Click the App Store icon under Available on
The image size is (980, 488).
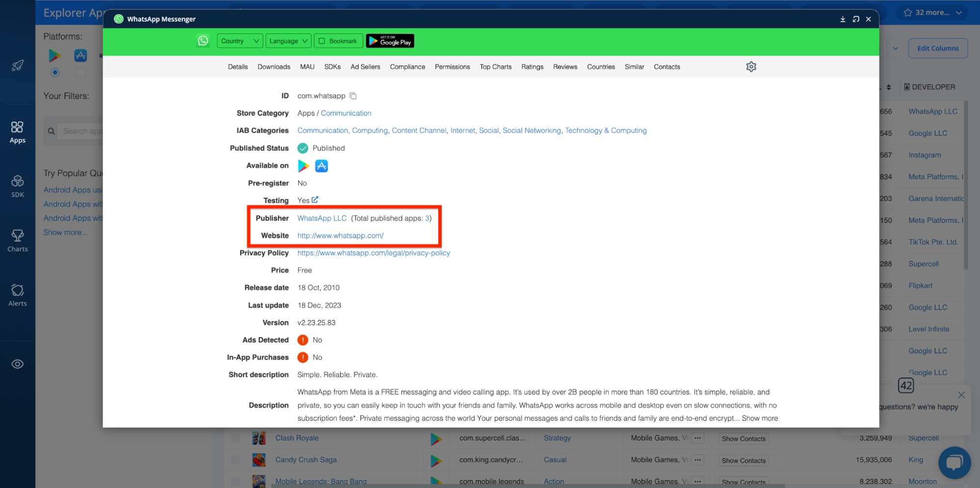322,166
